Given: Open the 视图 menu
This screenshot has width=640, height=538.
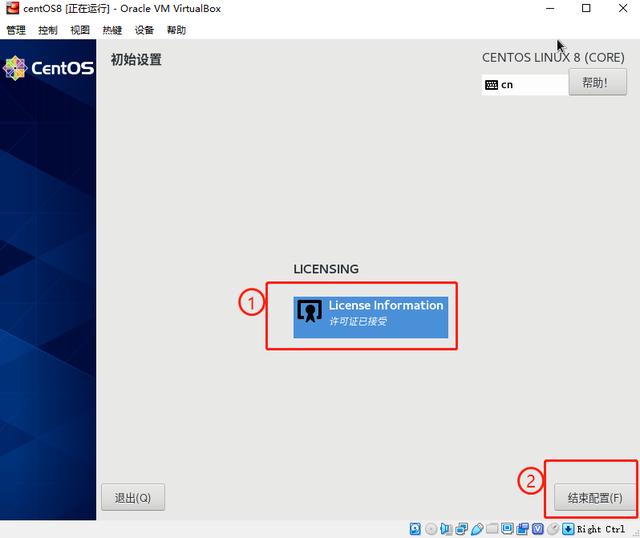Looking at the screenshot, I should pos(80,30).
